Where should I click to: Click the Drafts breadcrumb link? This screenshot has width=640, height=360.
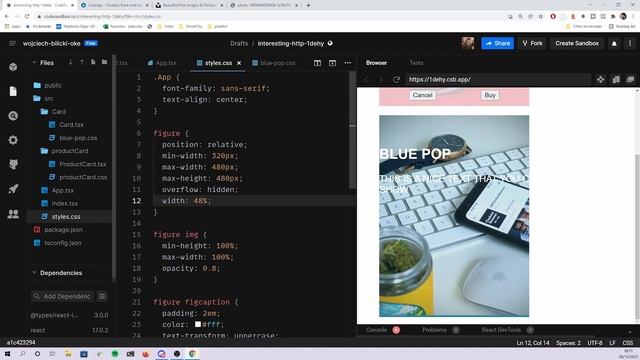coord(239,43)
